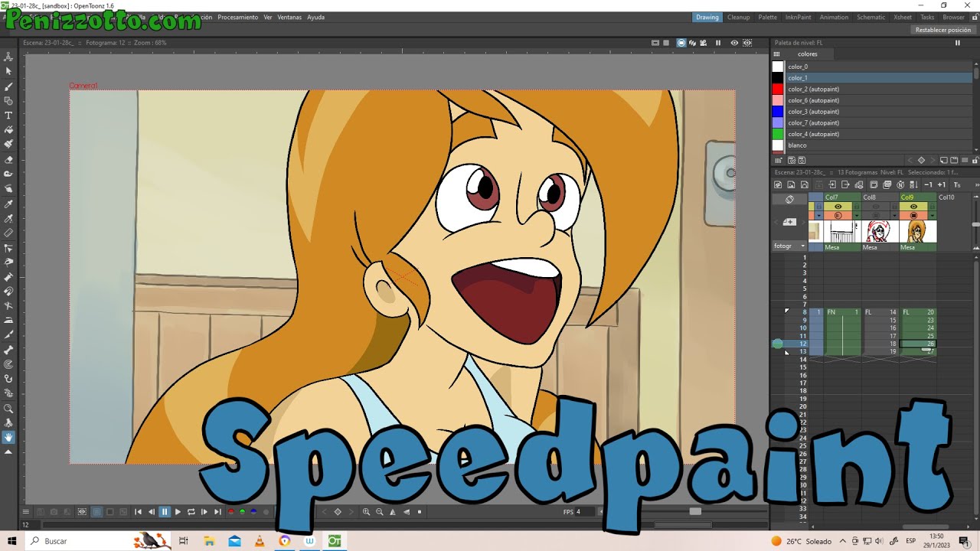The width and height of the screenshot is (980, 551).
Task: Switch to the Cleanup room tab
Action: coord(739,17)
